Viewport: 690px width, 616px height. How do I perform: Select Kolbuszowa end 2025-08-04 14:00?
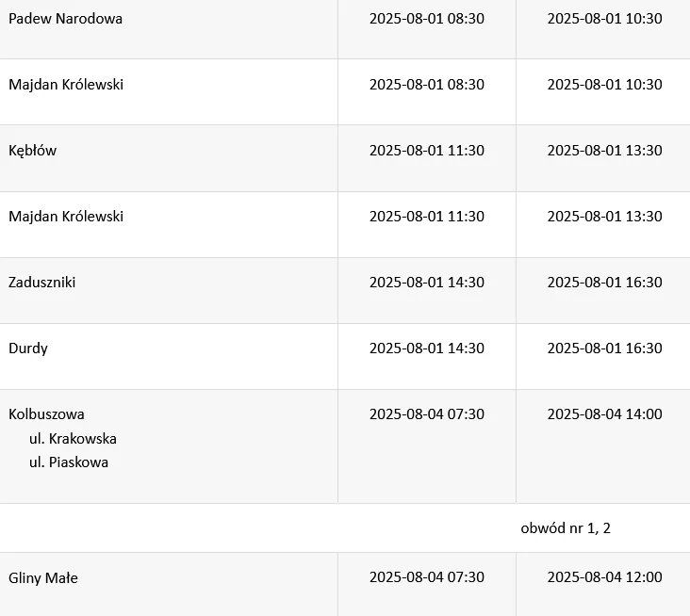coord(604,414)
